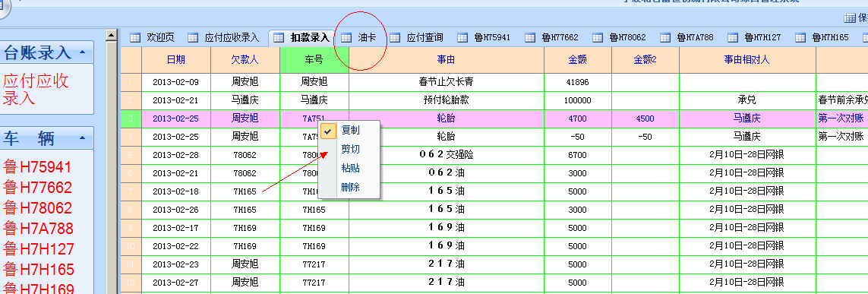Choose 剪切 from the context menu

[x=350, y=149]
